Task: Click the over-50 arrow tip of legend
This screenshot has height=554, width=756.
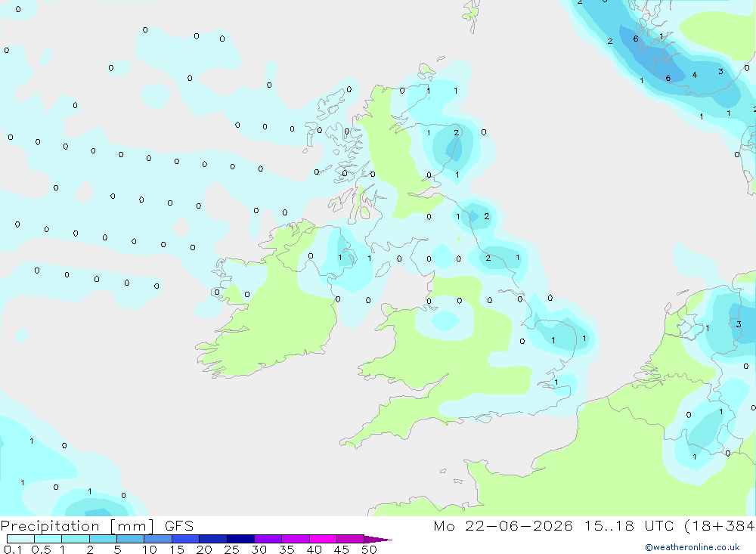Action: coord(378,540)
